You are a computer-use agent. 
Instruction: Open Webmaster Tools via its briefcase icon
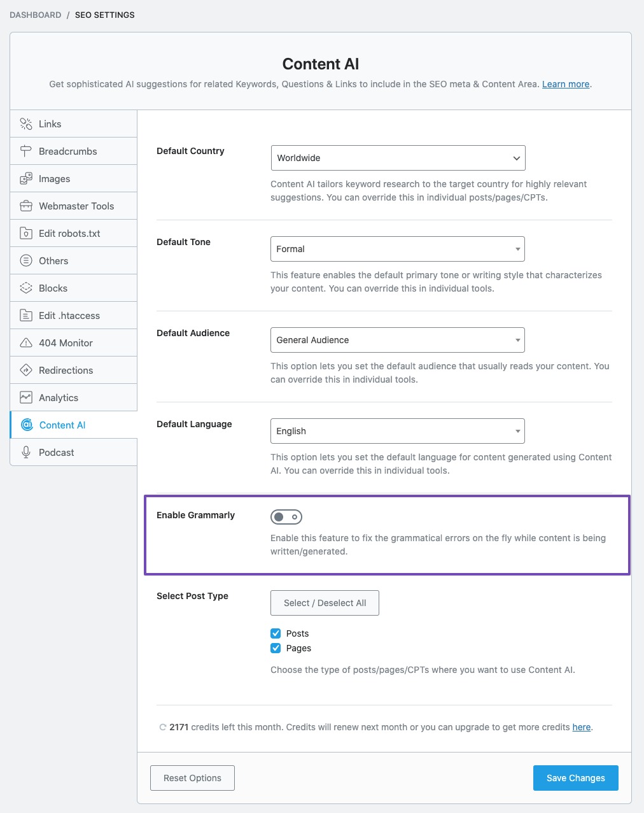[26, 206]
